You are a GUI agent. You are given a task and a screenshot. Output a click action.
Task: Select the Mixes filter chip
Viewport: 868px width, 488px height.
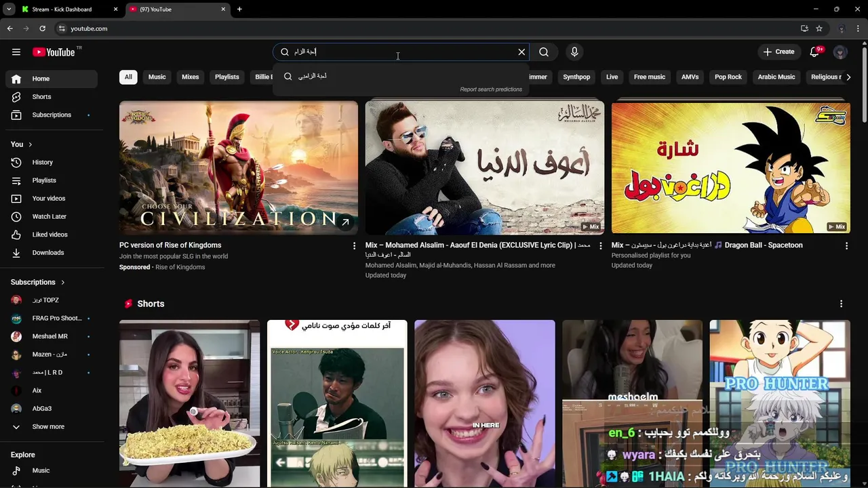click(191, 77)
